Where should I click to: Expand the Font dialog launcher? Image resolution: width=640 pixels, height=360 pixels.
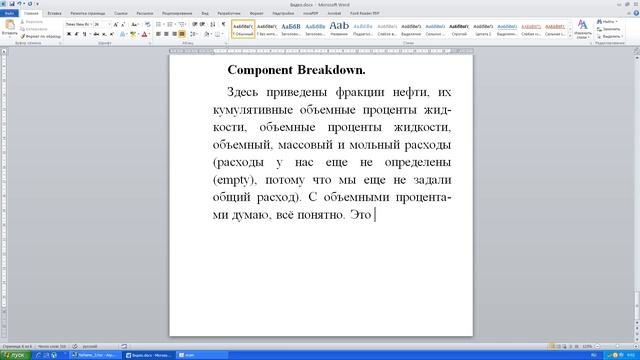(x=150, y=43)
